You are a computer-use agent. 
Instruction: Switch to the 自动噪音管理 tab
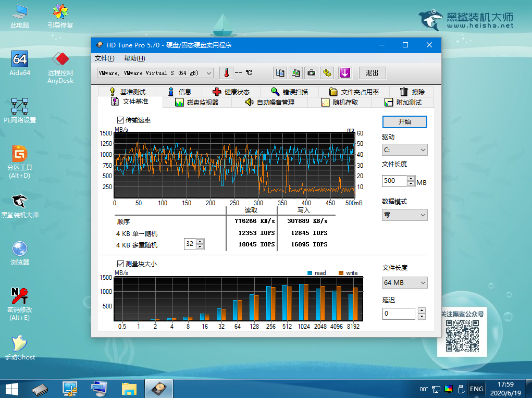(x=270, y=103)
